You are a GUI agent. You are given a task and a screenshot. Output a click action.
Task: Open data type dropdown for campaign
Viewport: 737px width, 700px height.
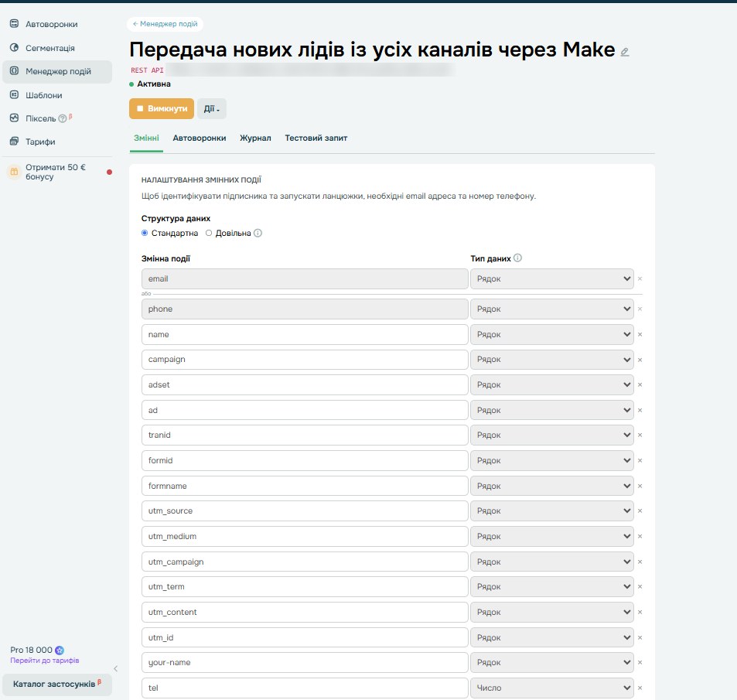(552, 359)
